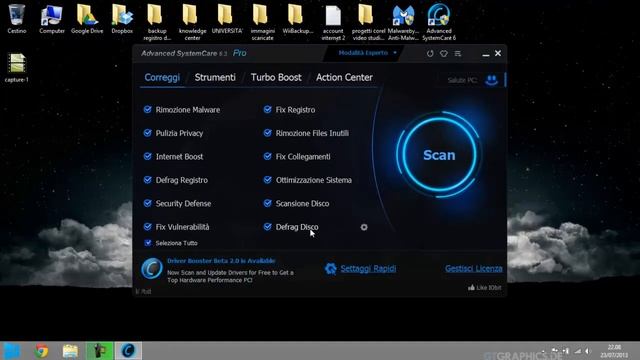The width and height of the screenshot is (640, 360).
Task: Click the network signal tray icon
Action: click(577, 351)
